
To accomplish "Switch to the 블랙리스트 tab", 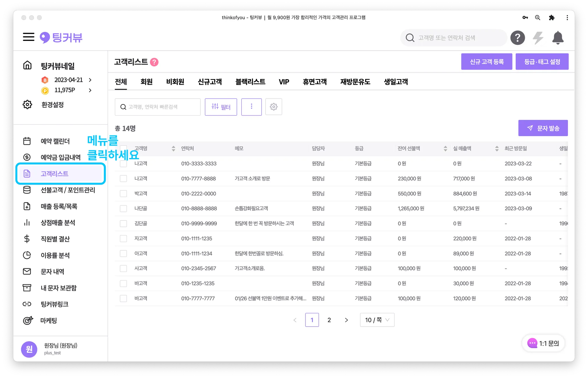I will [x=250, y=82].
